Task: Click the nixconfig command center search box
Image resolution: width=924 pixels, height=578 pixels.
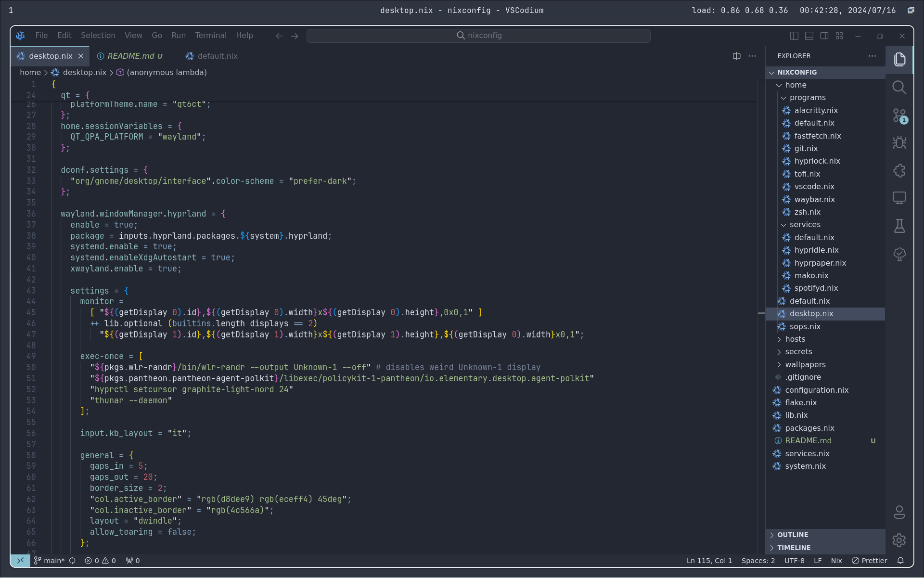Action: pyautogui.click(x=478, y=36)
